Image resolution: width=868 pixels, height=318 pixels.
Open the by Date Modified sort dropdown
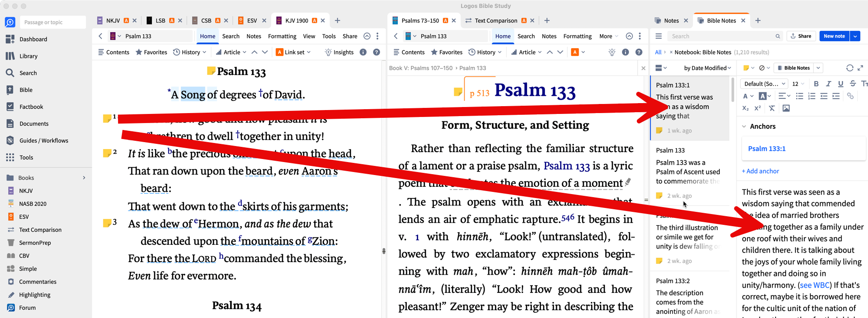coord(708,68)
